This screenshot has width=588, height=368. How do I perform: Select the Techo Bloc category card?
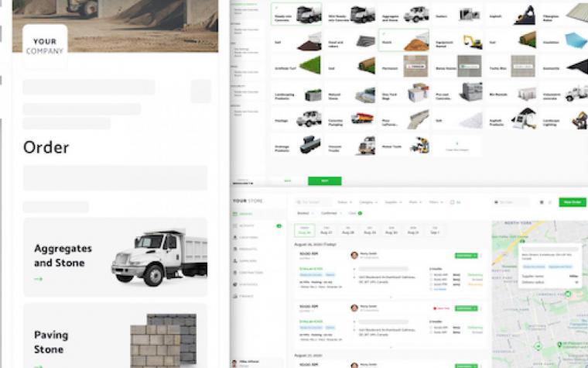[512, 66]
